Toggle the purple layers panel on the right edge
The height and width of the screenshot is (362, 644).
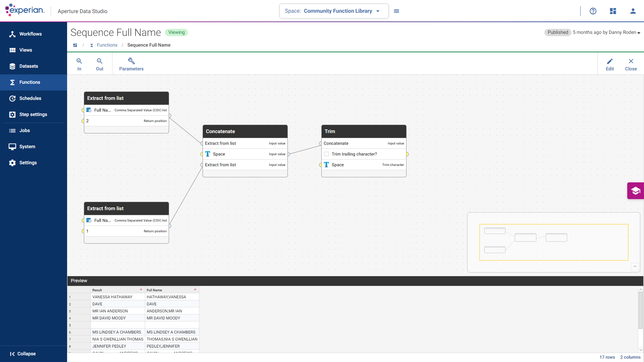[x=636, y=191]
